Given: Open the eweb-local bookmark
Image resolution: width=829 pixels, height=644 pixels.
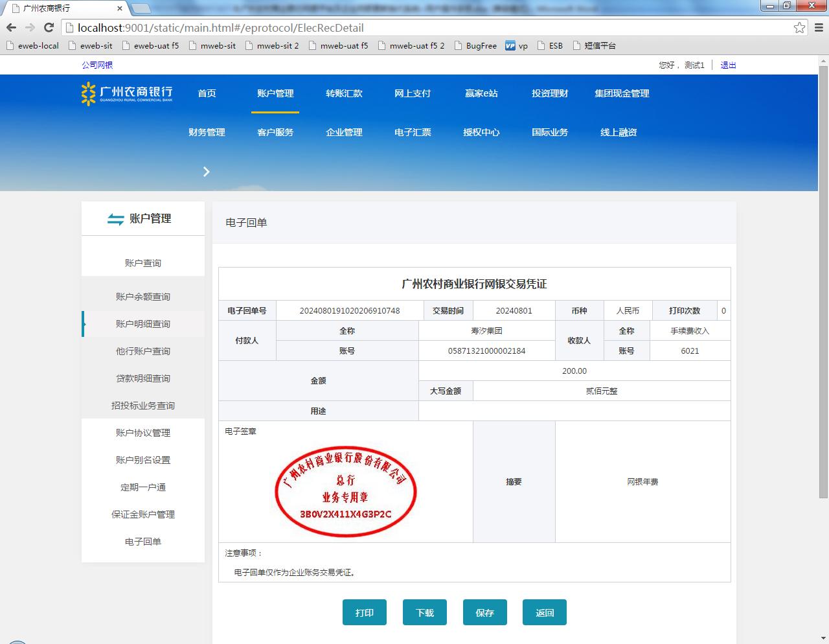Looking at the screenshot, I should coord(32,45).
